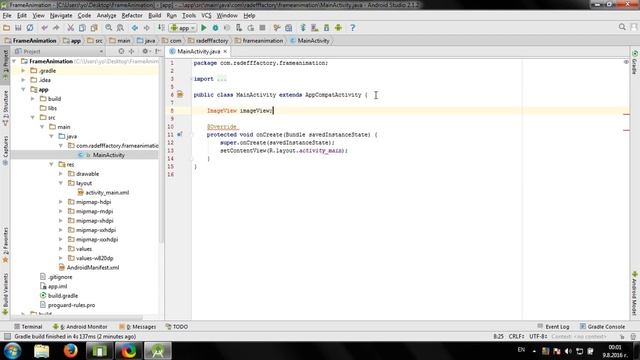Open the TODO tool window

tap(177, 327)
